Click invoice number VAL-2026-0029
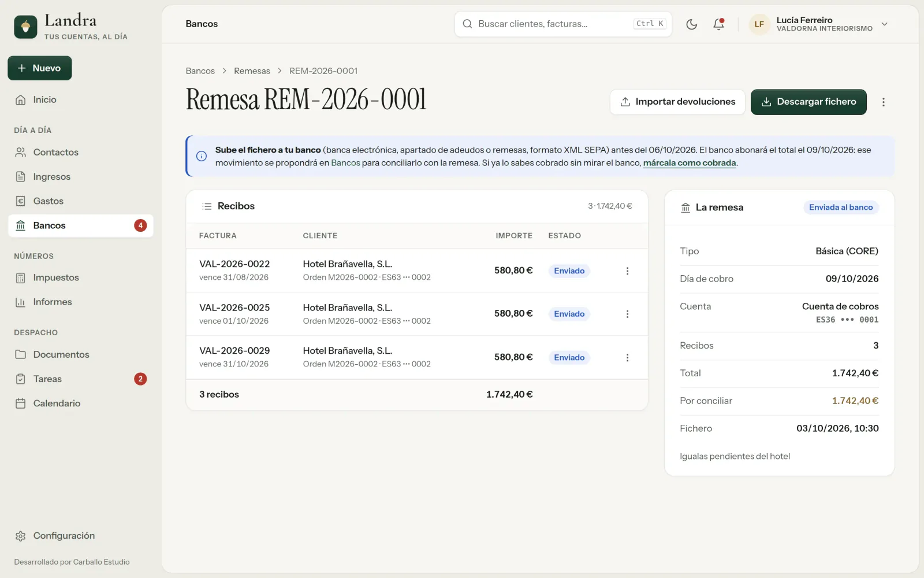Screen dimensions: 924x578 234,351
